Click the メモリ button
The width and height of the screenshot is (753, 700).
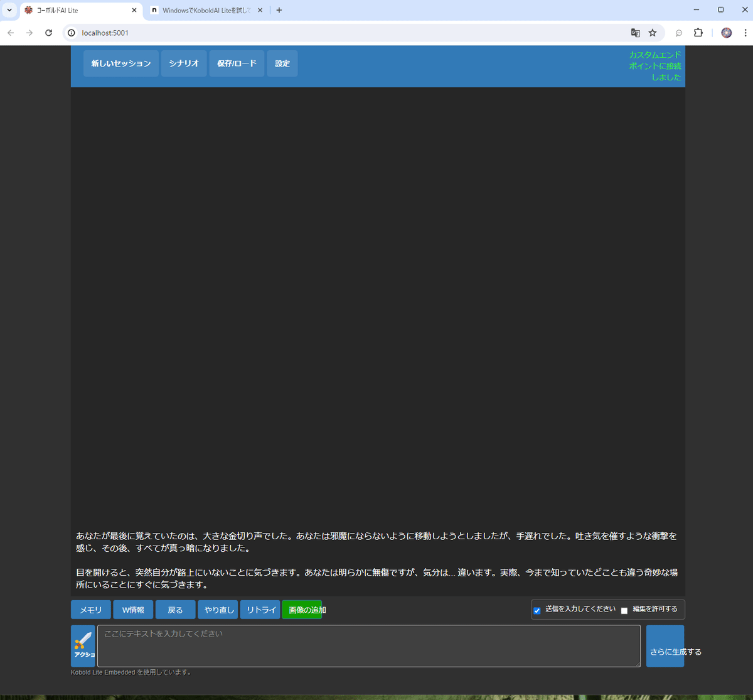tap(91, 610)
